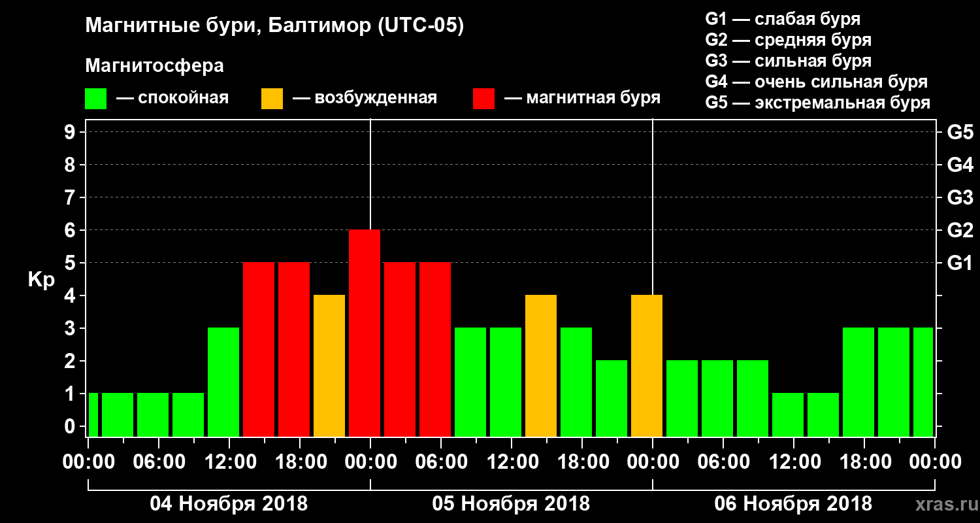Click the G2 — средняя буря legend entry
This screenshot has width=980, height=523.
(789, 40)
